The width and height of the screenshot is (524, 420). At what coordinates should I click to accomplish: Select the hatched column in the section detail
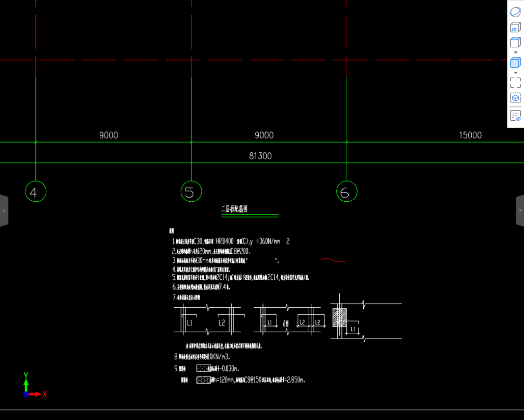pyautogui.click(x=339, y=317)
